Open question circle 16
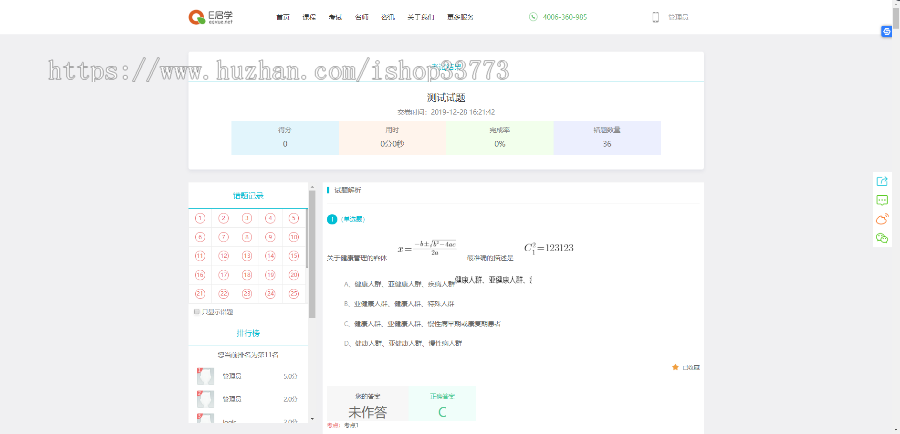Screen dimensions: 900x434 (200, 275)
